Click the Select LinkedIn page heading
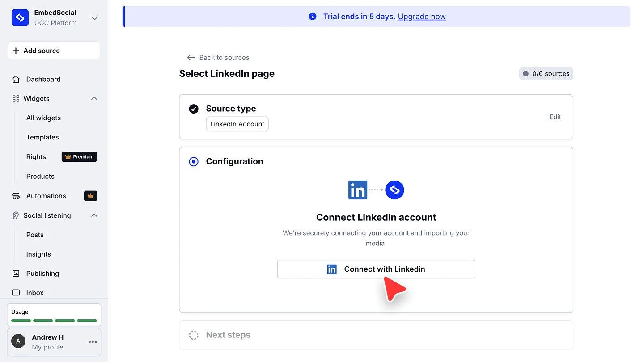 (227, 74)
